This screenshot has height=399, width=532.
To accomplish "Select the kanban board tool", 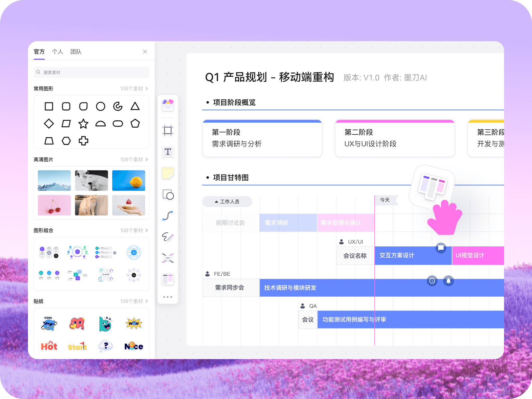I will [x=168, y=279].
